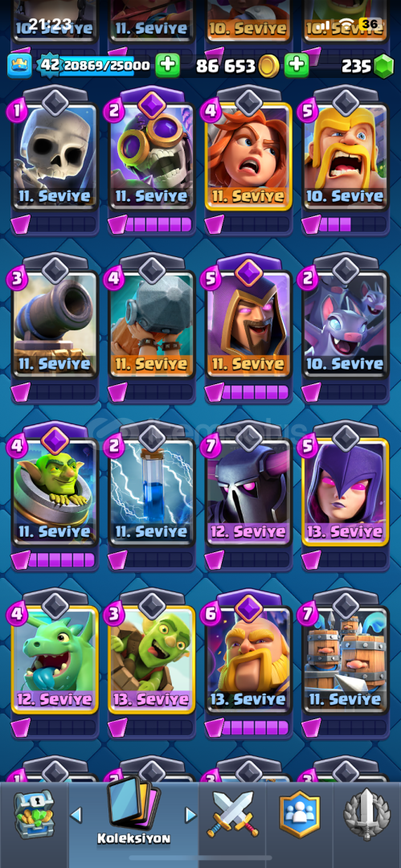
Task: Select the Skeletons card with skull
Action: 55,156
